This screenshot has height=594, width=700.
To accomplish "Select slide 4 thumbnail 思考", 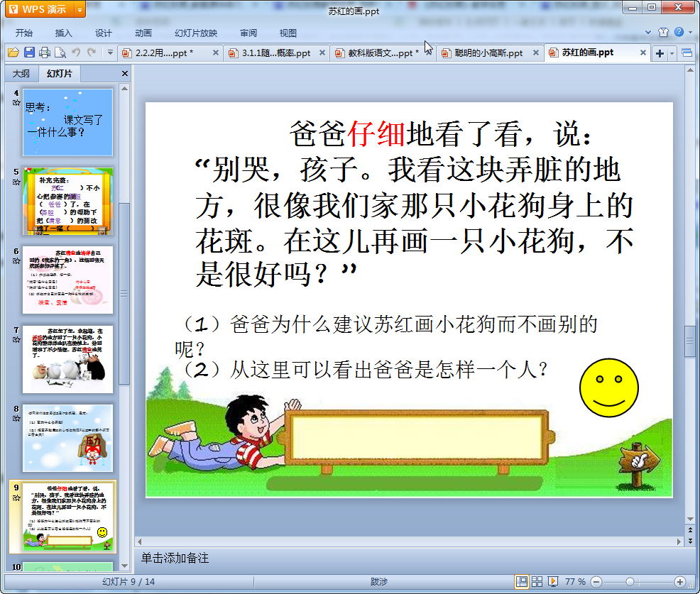I will point(68,122).
